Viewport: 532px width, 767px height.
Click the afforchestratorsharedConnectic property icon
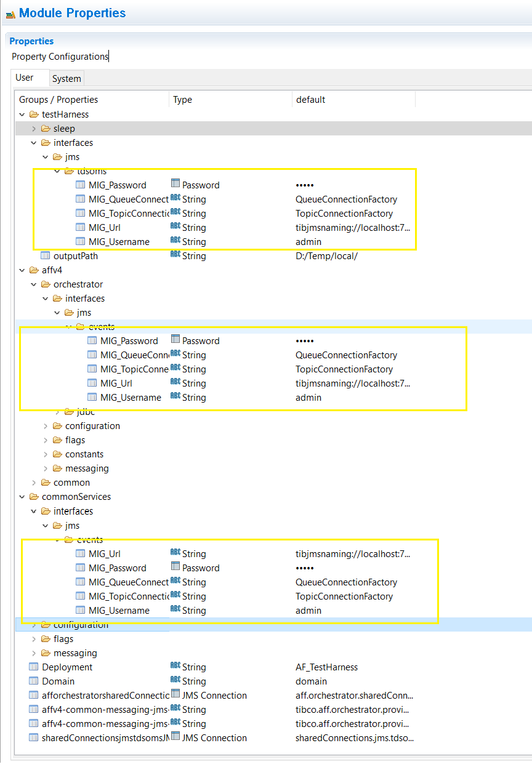point(34,696)
